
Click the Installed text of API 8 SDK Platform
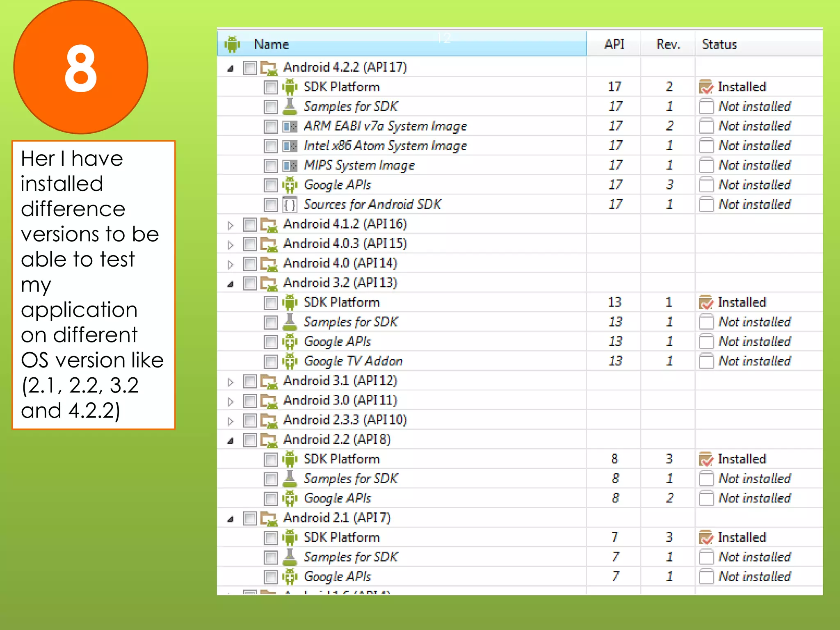tap(742, 459)
